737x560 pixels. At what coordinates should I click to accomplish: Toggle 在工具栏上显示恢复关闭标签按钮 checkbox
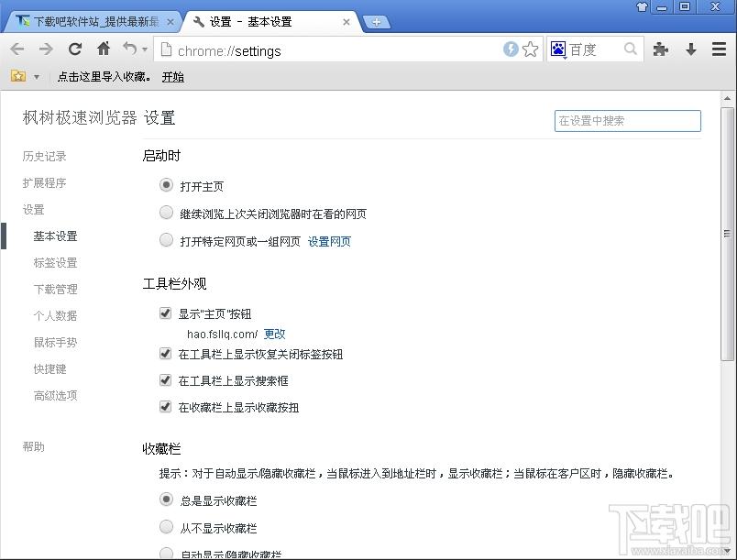[165, 353]
